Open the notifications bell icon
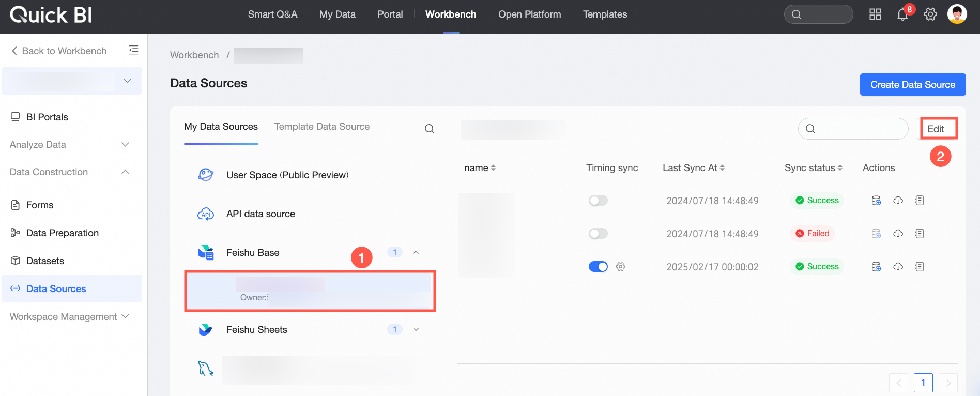 [902, 14]
